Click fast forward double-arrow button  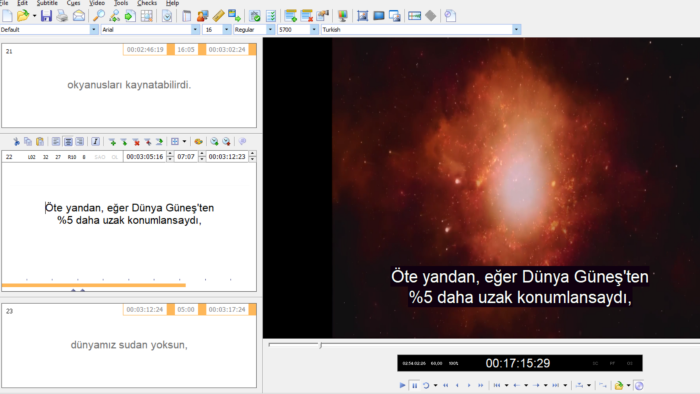(x=481, y=386)
